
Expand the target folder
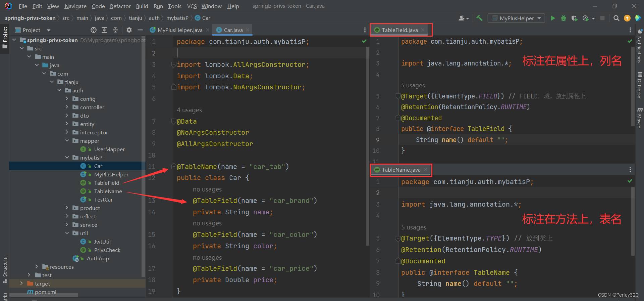(x=22, y=284)
